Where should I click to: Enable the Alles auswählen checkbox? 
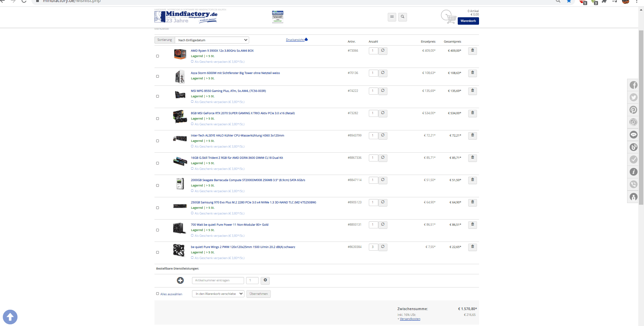point(158,294)
